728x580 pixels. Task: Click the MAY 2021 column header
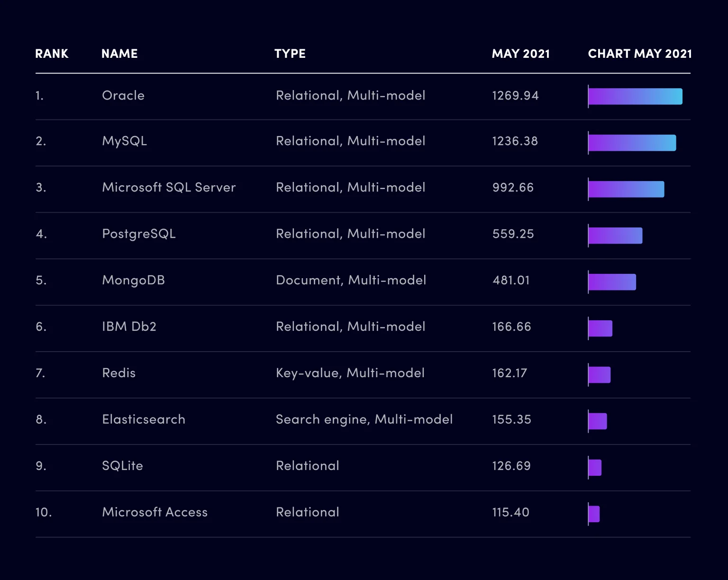(x=521, y=54)
